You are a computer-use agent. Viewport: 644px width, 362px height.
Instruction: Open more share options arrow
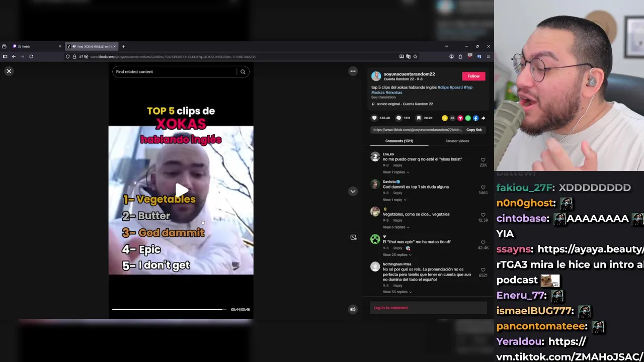(x=483, y=118)
